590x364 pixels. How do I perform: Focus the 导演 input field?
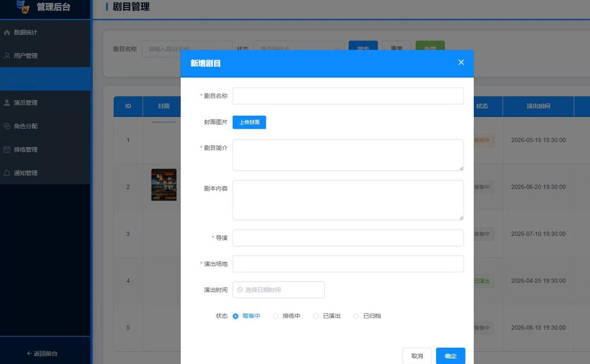pos(348,238)
